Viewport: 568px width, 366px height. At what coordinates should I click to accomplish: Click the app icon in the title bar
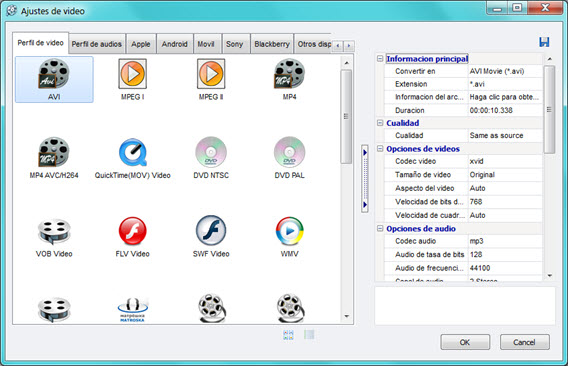pyautogui.click(x=12, y=11)
